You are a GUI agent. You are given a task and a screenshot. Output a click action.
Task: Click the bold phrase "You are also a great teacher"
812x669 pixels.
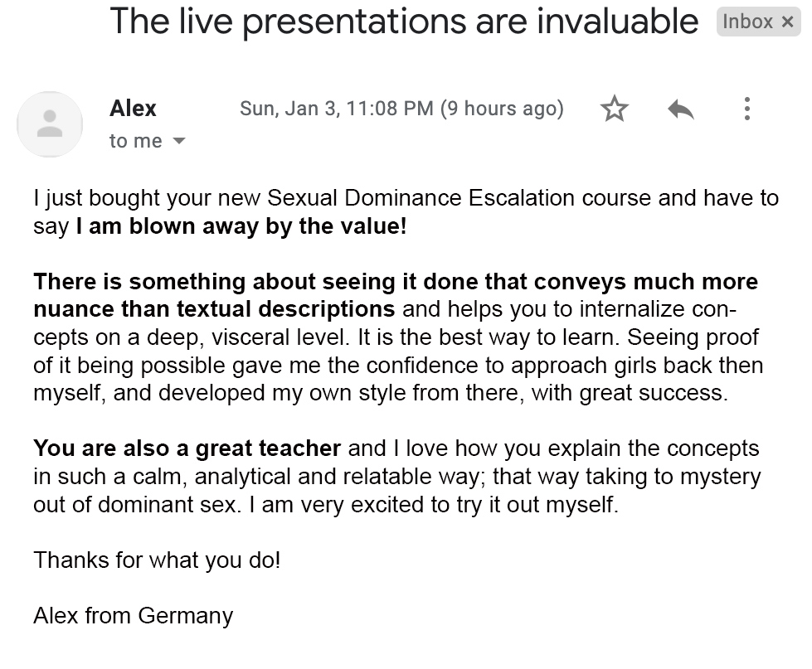point(187,449)
